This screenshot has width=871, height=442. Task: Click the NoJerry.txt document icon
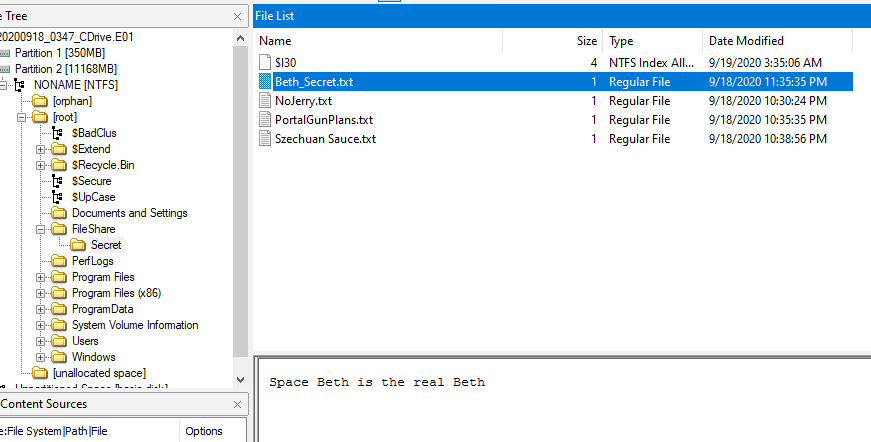[x=265, y=101]
